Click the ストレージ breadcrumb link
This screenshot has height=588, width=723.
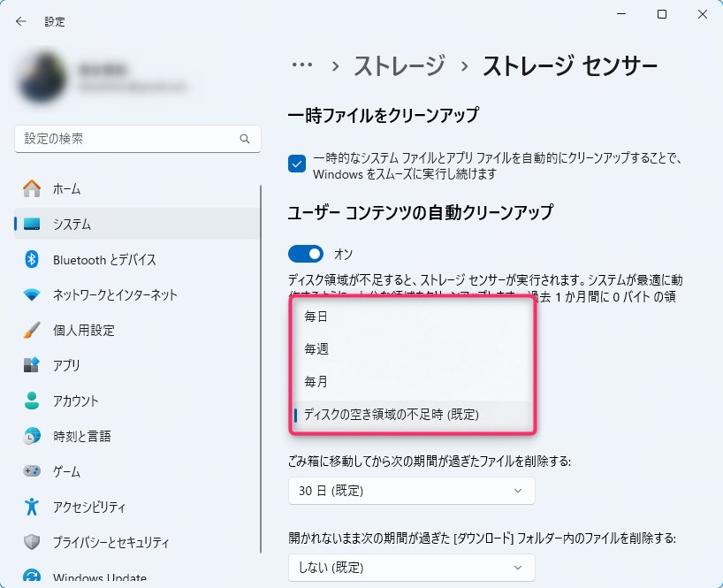(399, 65)
